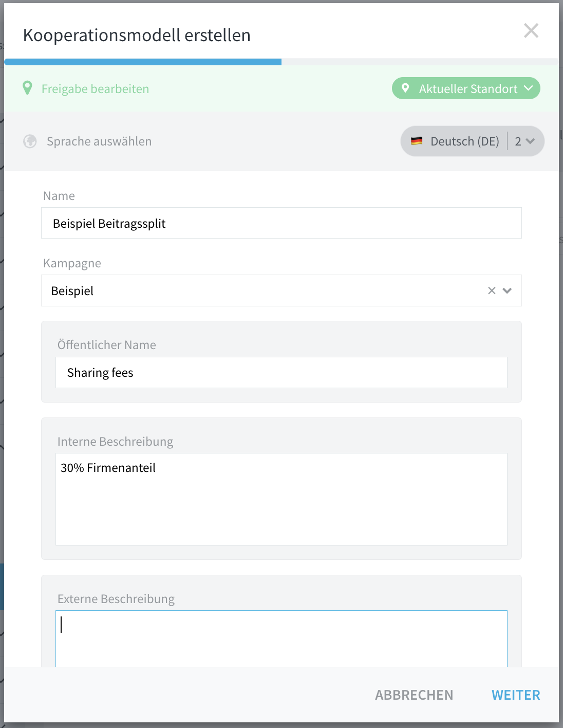563x728 pixels.
Task: Click the blue progress bar at the top
Action: [143, 62]
